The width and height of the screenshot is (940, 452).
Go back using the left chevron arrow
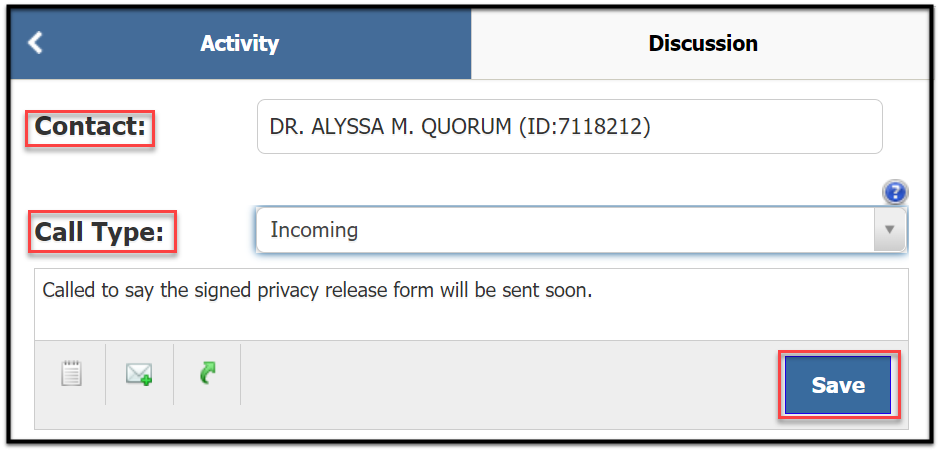[x=35, y=43]
